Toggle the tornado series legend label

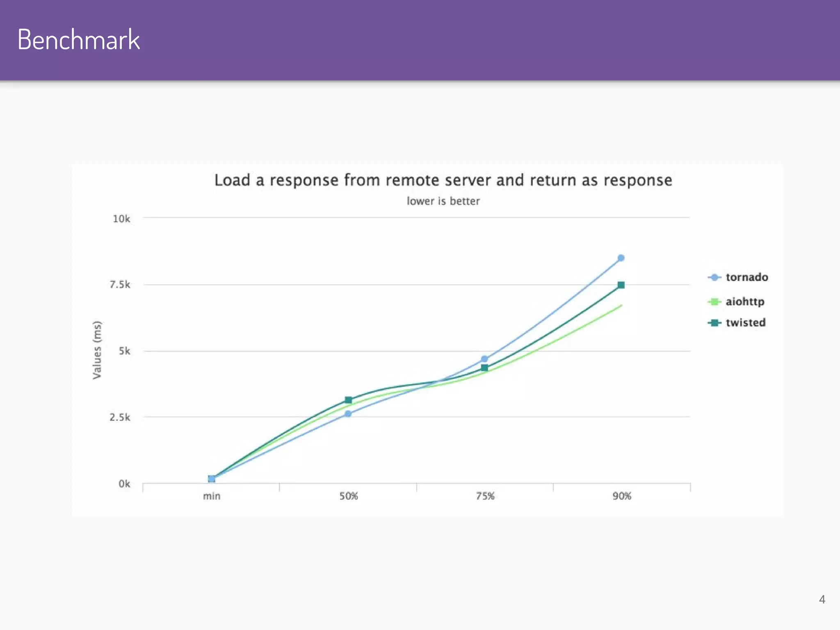click(x=746, y=277)
